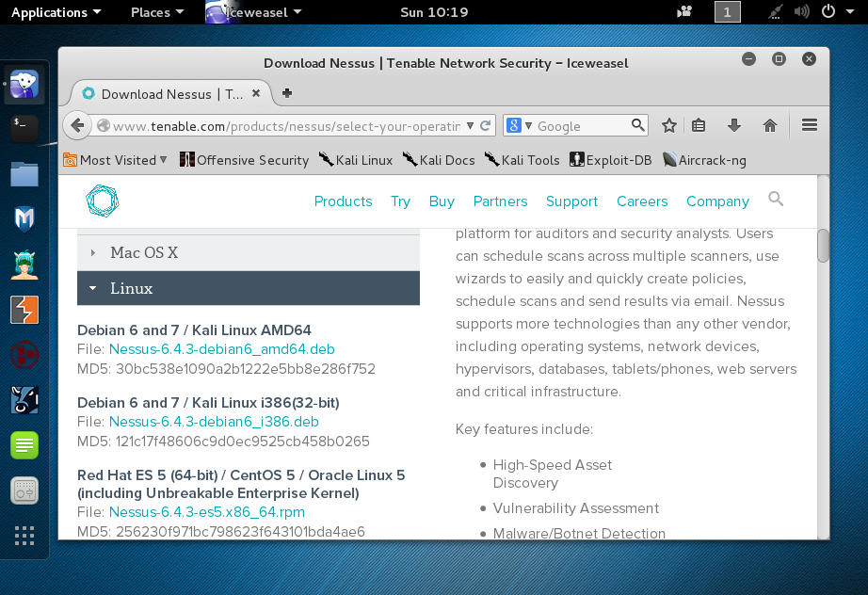Open a new browser tab

pyautogui.click(x=287, y=93)
